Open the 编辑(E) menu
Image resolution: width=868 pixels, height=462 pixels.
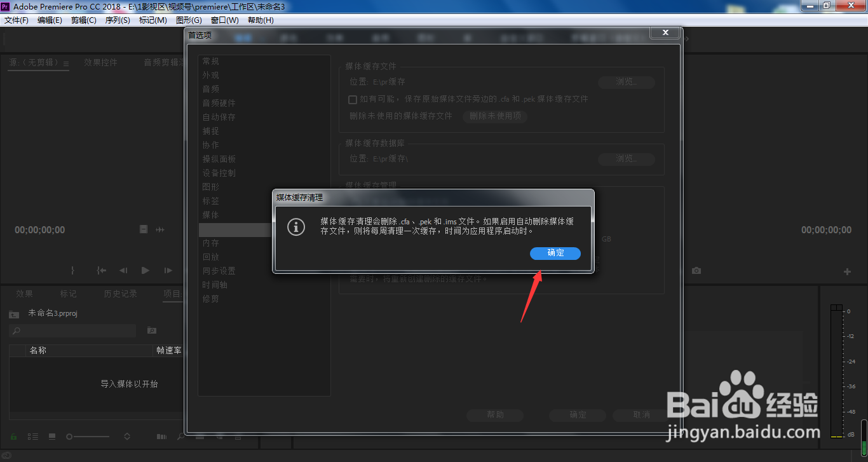click(x=50, y=20)
